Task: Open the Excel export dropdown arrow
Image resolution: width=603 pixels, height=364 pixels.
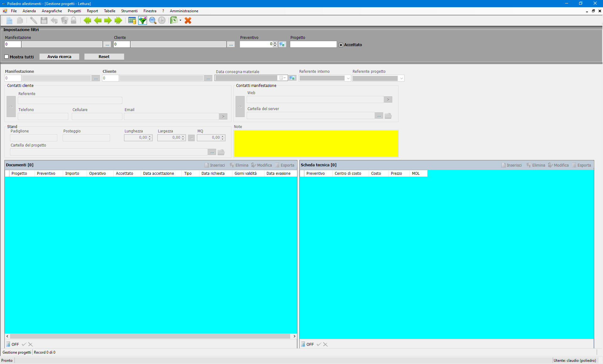Action: [x=180, y=20]
